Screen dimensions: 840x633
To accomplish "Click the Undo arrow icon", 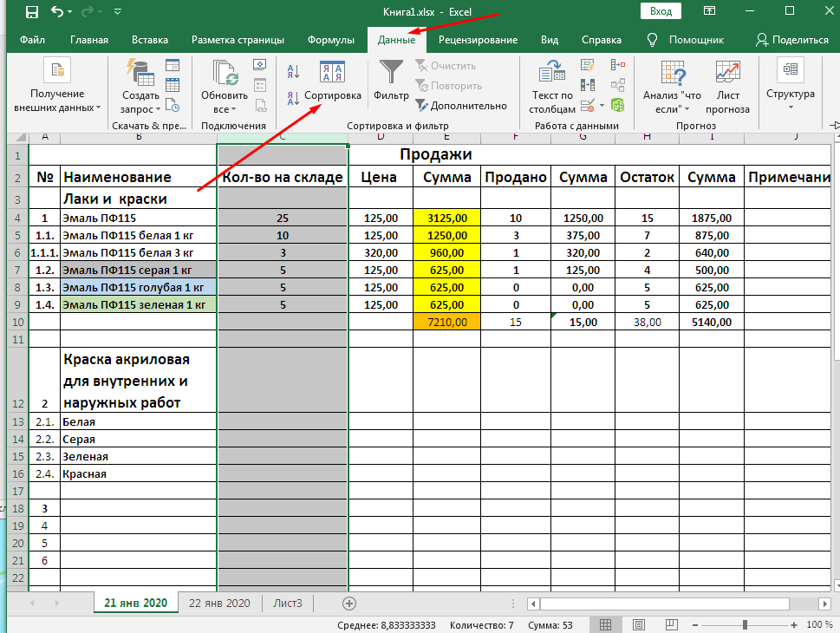I will [x=57, y=11].
